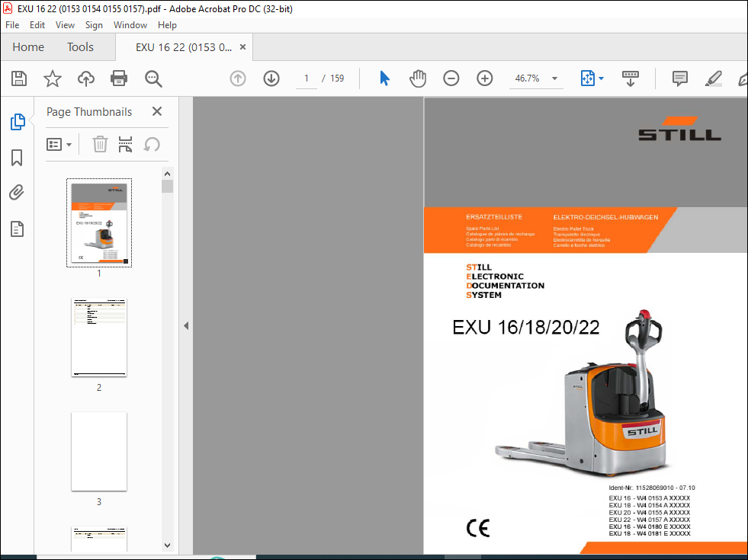The width and height of the screenshot is (748, 560).
Task: Open the Edit menu
Action: tap(37, 25)
